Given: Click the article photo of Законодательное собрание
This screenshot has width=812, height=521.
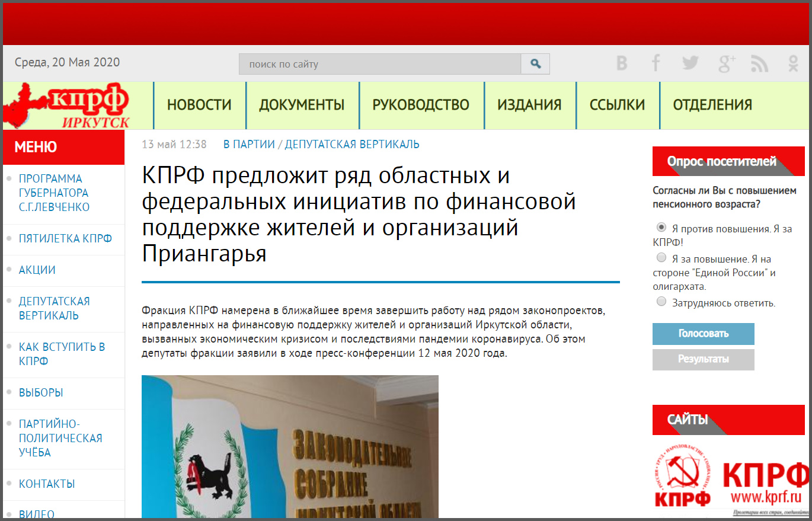Looking at the screenshot, I should point(290,447).
